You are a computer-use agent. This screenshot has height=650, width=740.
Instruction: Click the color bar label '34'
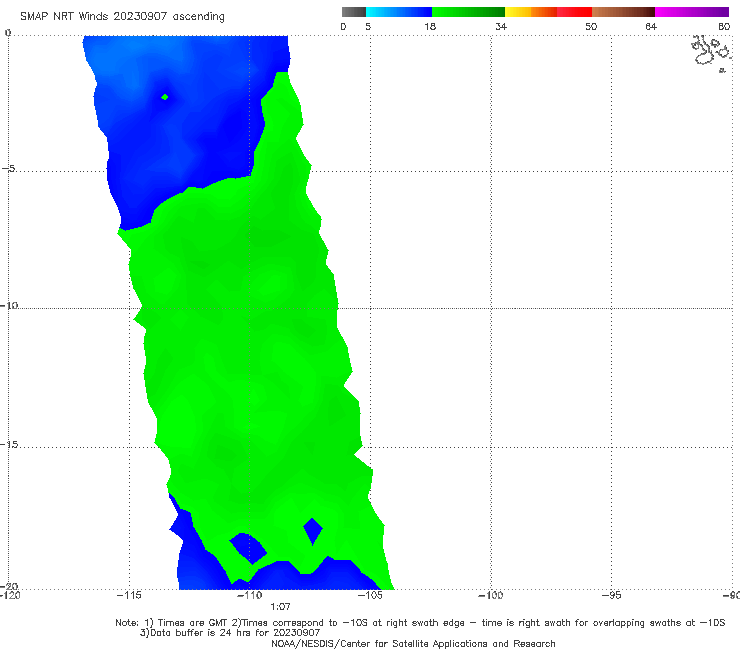501,26
